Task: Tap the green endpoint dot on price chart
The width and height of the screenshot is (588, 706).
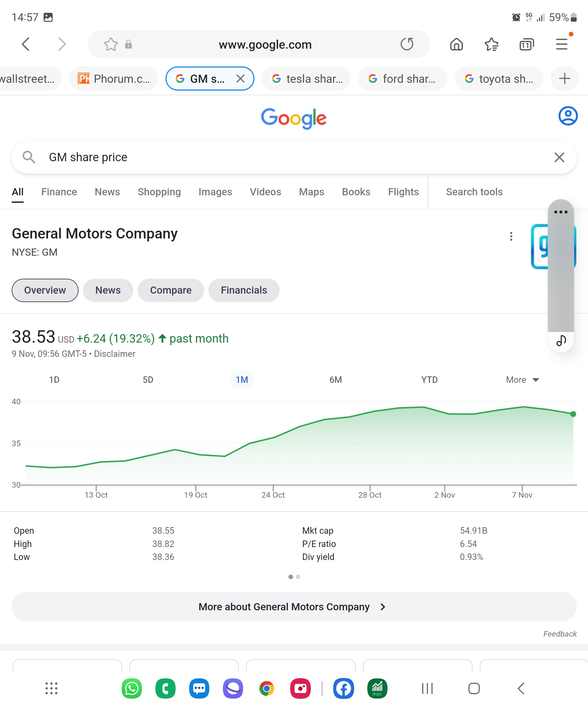Action: pyautogui.click(x=573, y=414)
